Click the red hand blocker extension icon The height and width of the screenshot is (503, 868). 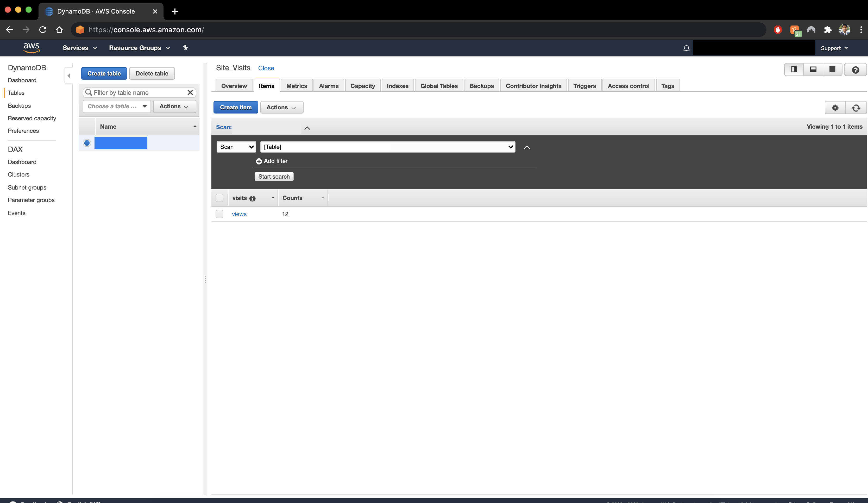pos(778,30)
